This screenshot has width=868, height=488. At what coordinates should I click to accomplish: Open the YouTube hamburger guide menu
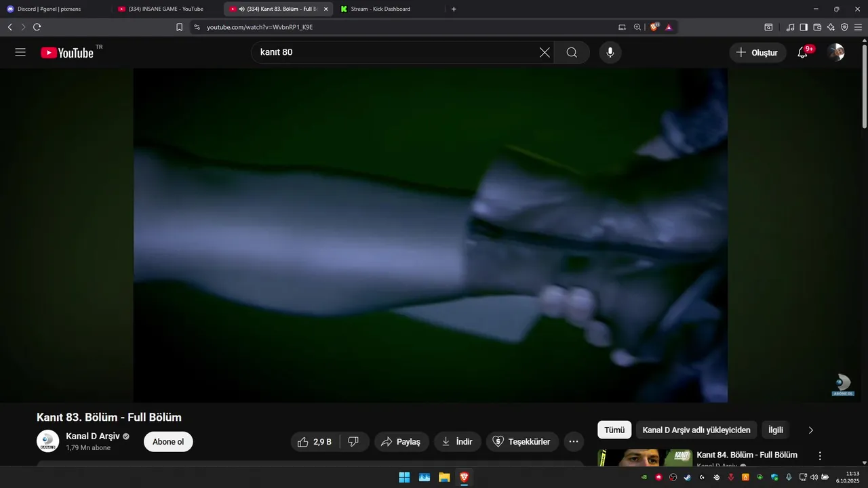click(x=20, y=52)
